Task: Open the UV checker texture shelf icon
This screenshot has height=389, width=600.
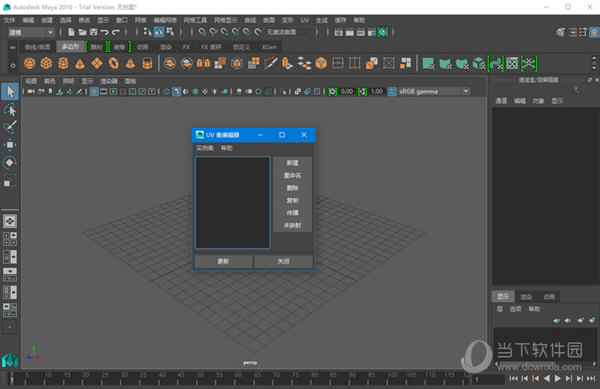Action: tap(512, 63)
